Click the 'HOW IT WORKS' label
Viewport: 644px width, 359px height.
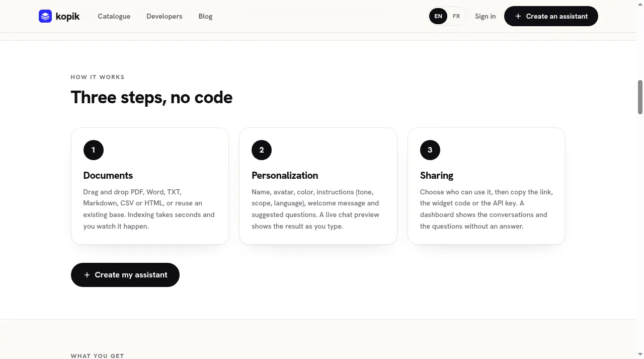[98, 77]
